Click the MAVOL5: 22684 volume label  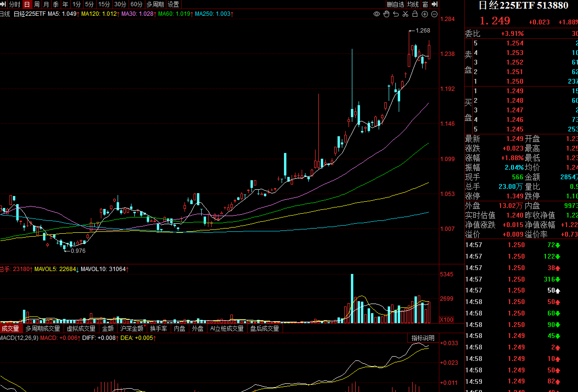tap(57, 269)
